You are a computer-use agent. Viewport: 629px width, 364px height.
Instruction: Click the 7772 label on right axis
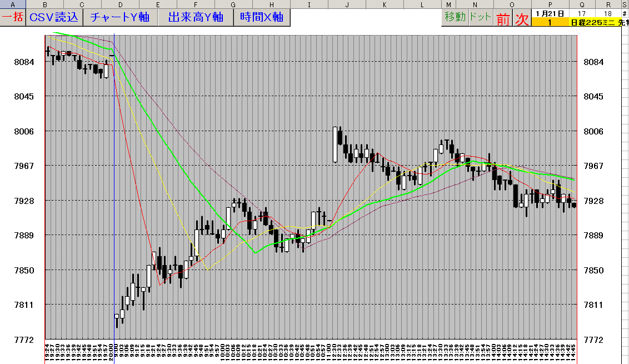tap(593, 340)
